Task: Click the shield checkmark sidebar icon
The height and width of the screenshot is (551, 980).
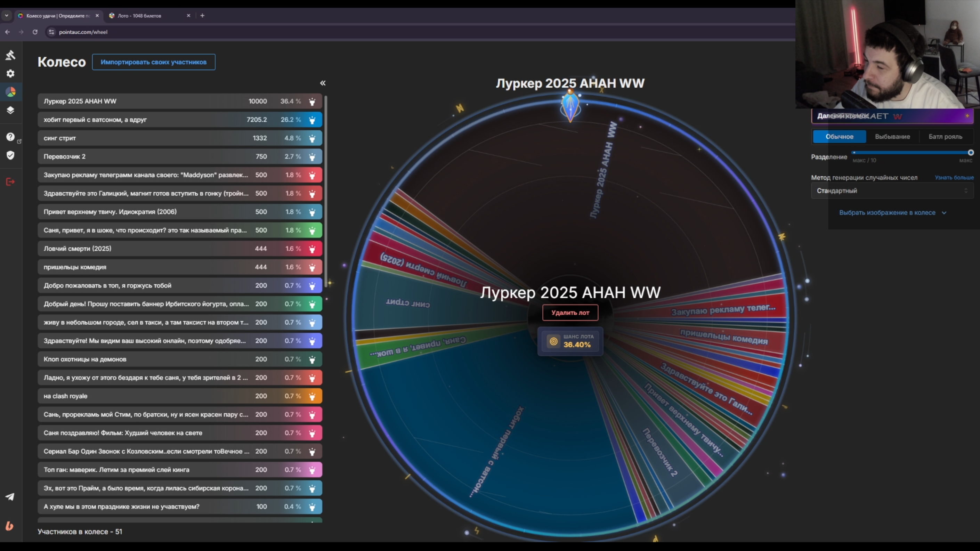Action: pyautogui.click(x=10, y=155)
